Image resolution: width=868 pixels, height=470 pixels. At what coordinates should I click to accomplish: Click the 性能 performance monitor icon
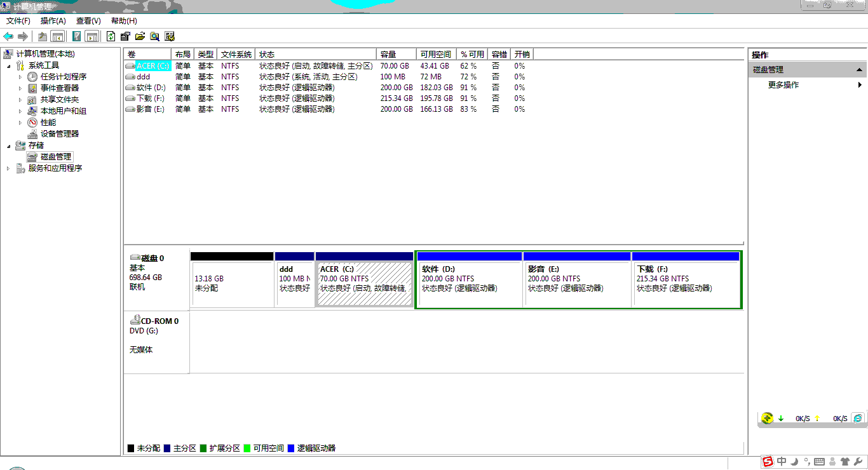(x=32, y=123)
